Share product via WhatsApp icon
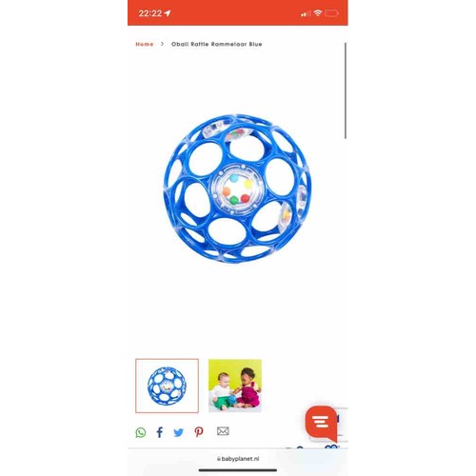 click(x=141, y=432)
